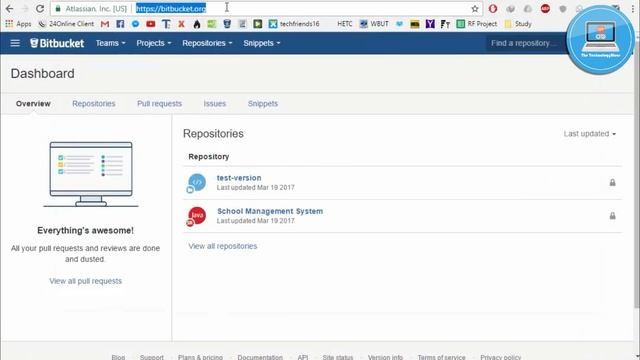640x360 pixels.
Task: Expand the Projects dropdown
Action: click(x=154, y=43)
